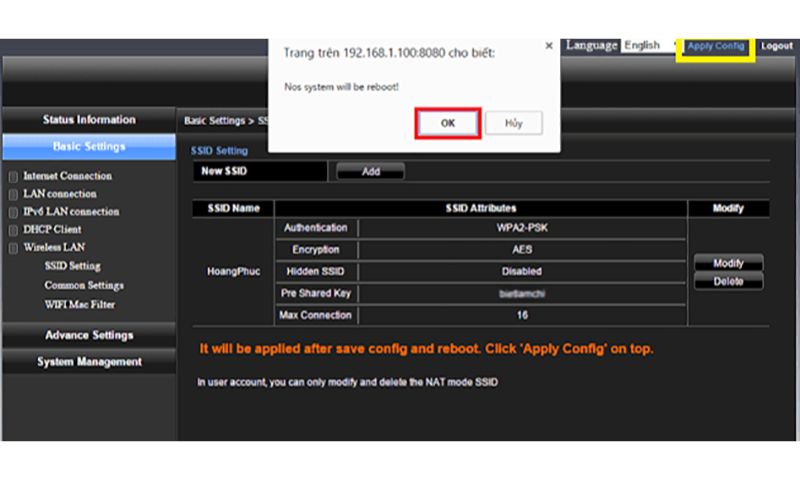Collapse the Basic Settings section
The width and height of the screenshot is (800, 480).
[x=89, y=147]
